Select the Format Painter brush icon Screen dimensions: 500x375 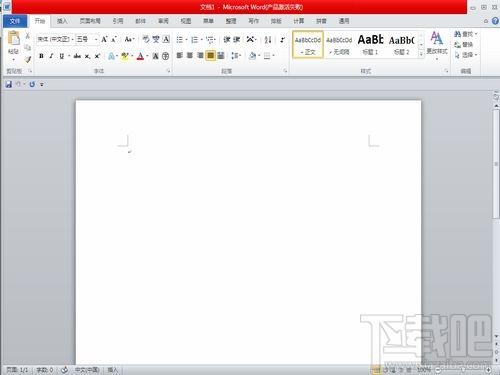pyautogui.click(x=28, y=59)
